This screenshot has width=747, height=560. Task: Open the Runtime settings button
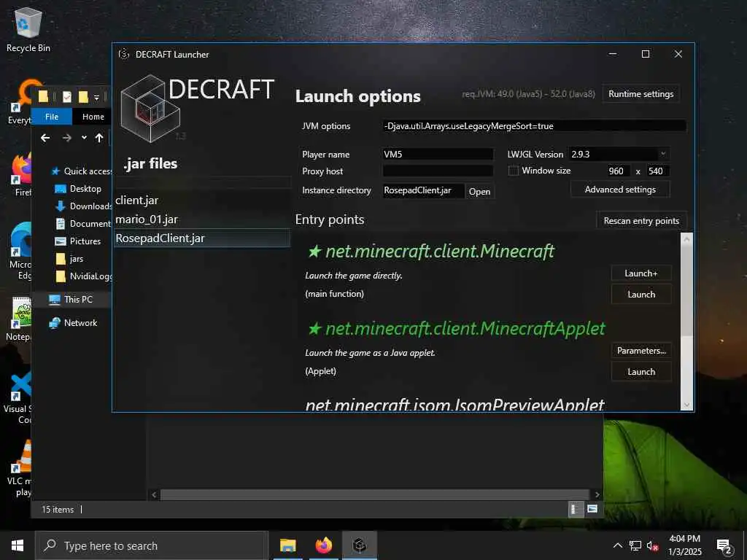point(640,94)
